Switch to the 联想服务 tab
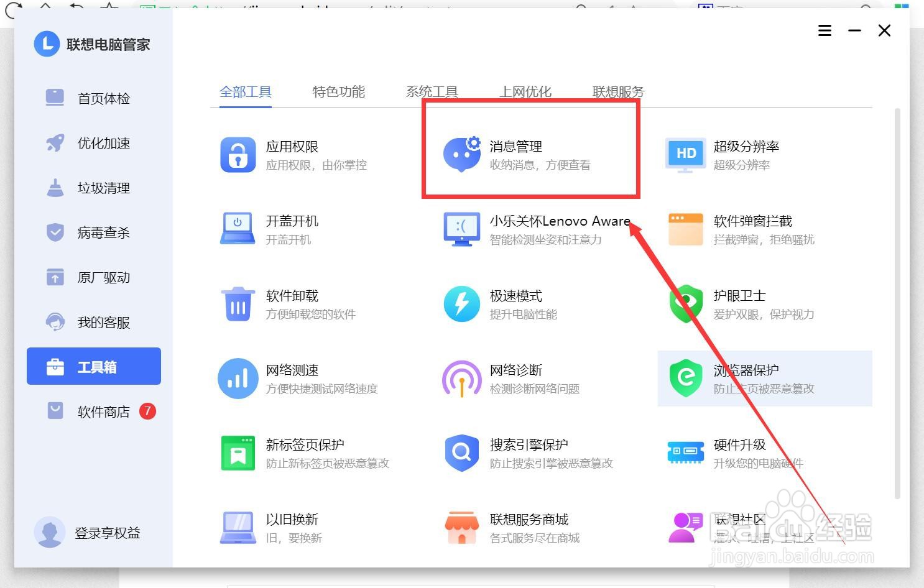 pyautogui.click(x=619, y=92)
